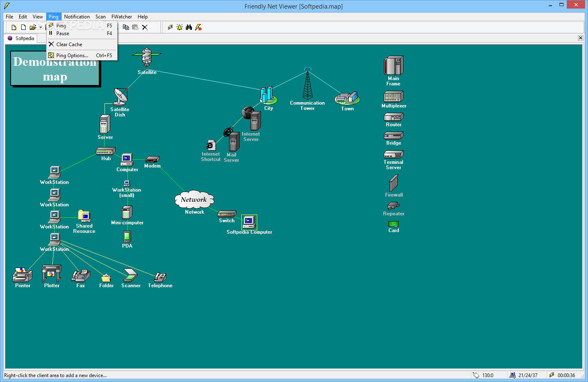Select the Satellite device icon
Viewport: 588px width, 382px height.
click(x=147, y=57)
